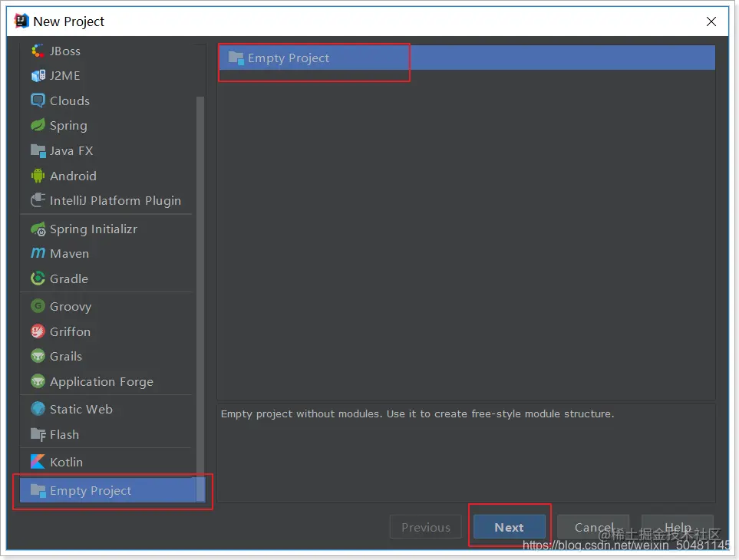This screenshot has width=739, height=560.
Task: Click the Android robot icon
Action: [x=38, y=176]
